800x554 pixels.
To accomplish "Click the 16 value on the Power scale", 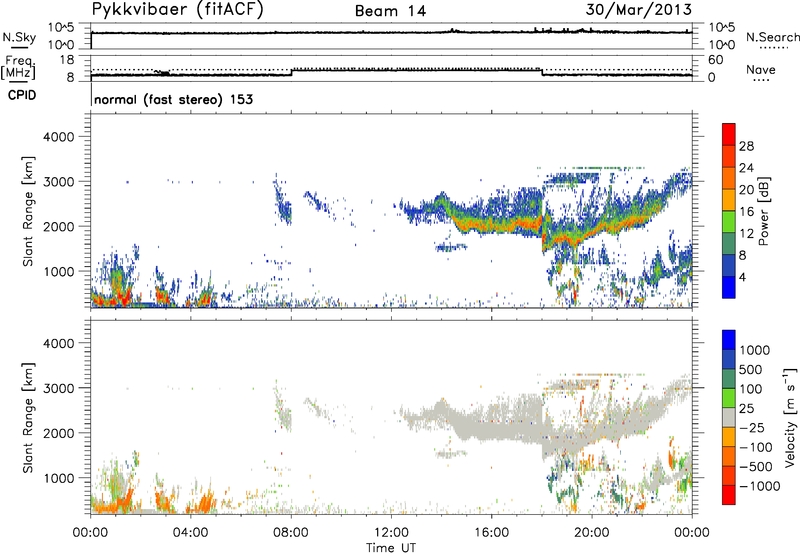I will 746,212.
